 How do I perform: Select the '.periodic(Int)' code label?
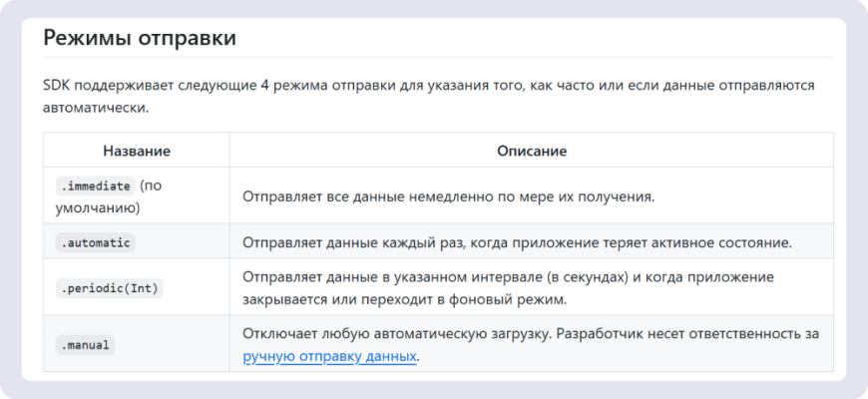pos(109,287)
